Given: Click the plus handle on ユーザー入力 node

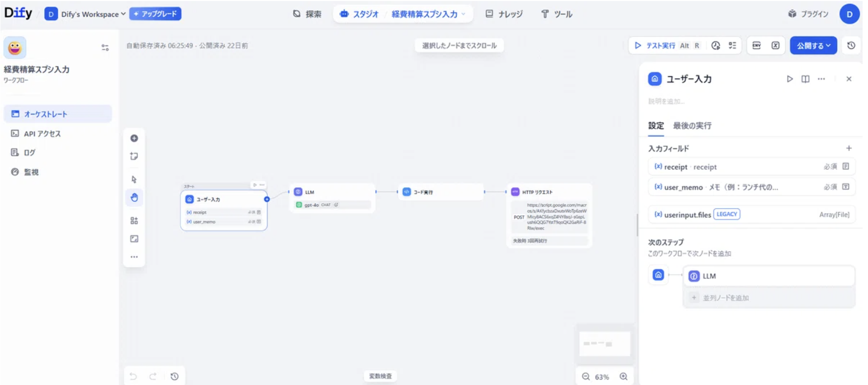Looking at the screenshot, I should (x=267, y=199).
